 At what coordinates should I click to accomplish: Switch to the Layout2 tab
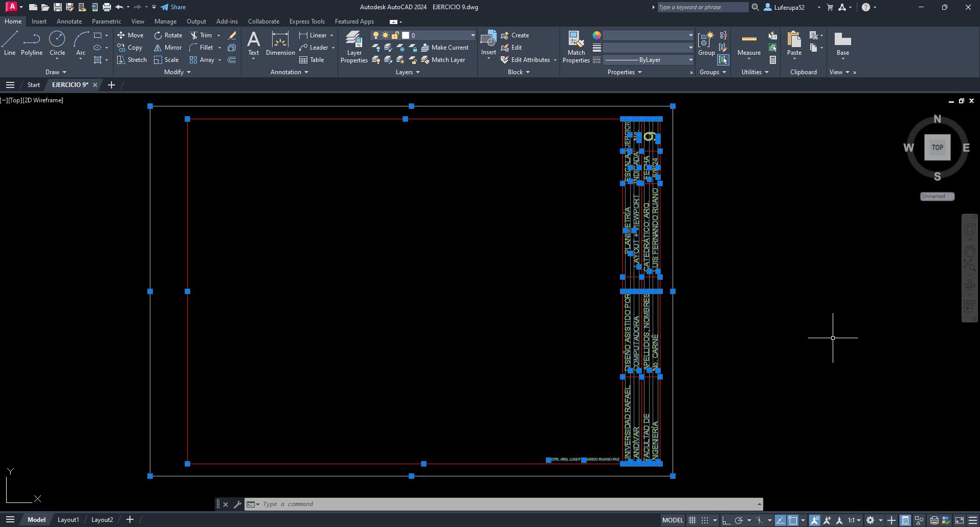pyautogui.click(x=102, y=520)
